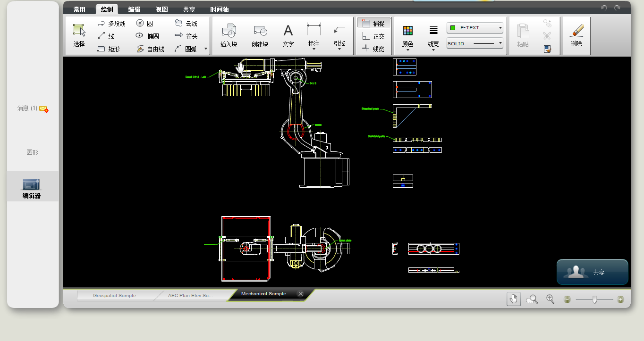The height and width of the screenshot is (341, 644).
Task: Click zoom in plus button
Action: (x=620, y=299)
